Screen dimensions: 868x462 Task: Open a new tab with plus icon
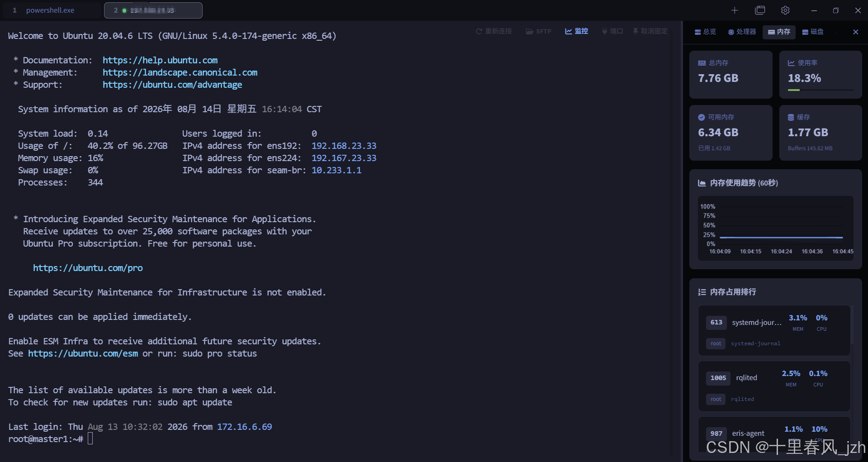point(735,10)
